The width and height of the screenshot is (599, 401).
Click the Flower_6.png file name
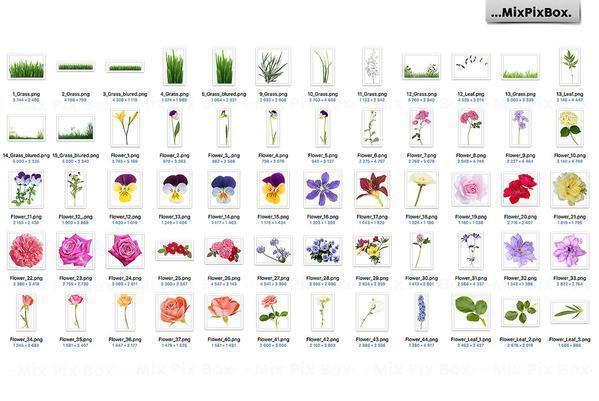click(x=372, y=155)
